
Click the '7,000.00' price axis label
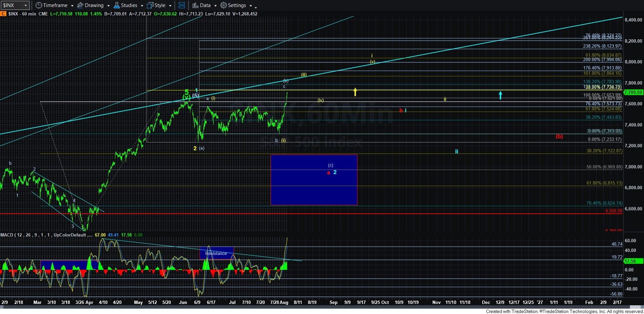(x=633, y=167)
